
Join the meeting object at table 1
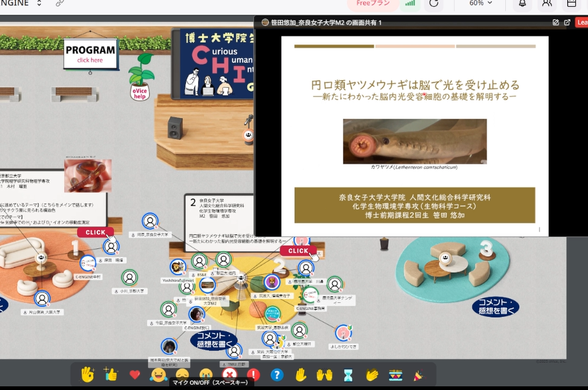coord(41,257)
